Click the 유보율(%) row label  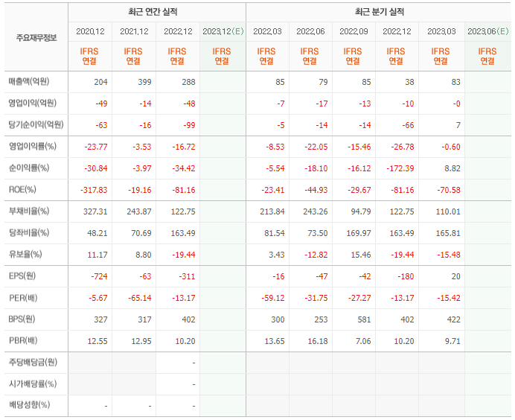tap(25, 255)
